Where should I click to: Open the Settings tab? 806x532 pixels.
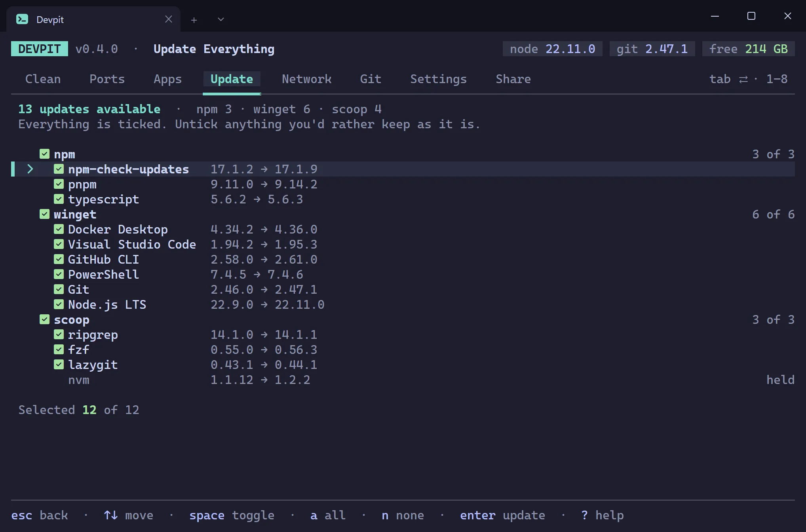click(438, 79)
